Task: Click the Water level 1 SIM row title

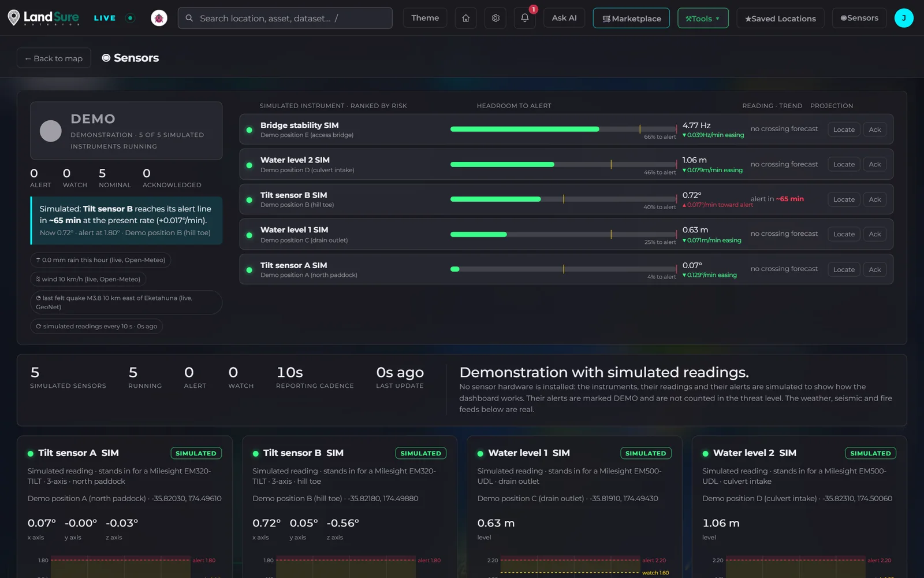Action: [x=294, y=229]
